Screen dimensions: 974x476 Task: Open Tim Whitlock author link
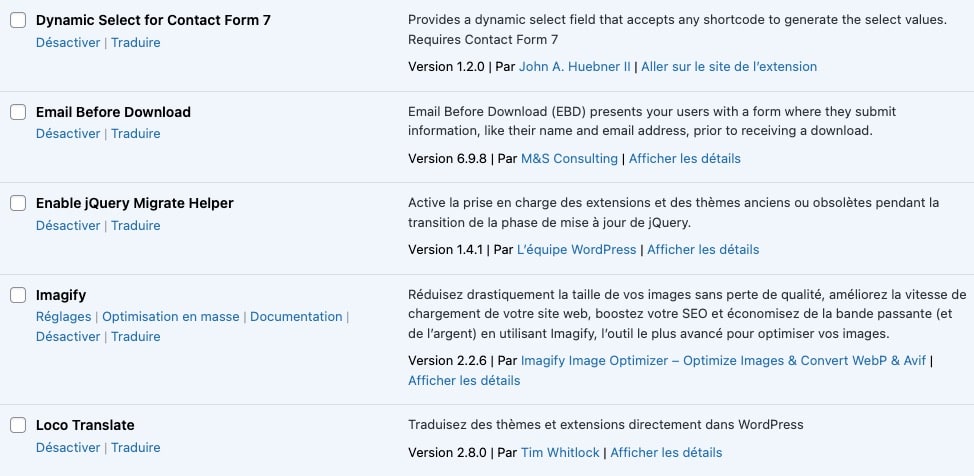coord(560,452)
